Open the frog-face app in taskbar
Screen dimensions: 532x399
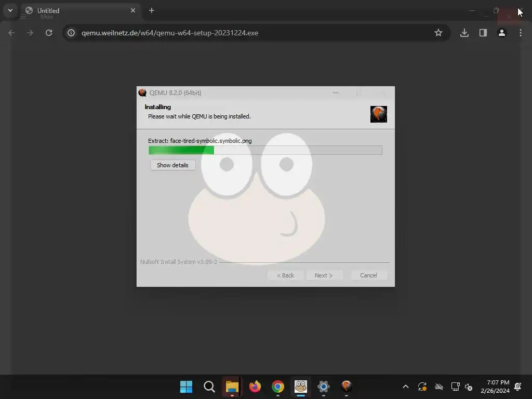pyautogui.click(x=301, y=387)
